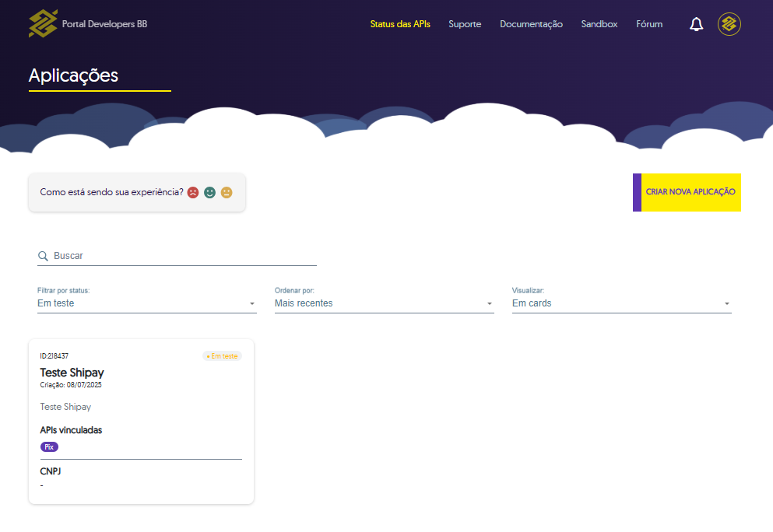Open Filtrar por status dropdown
The image size is (773, 532).
point(147,303)
